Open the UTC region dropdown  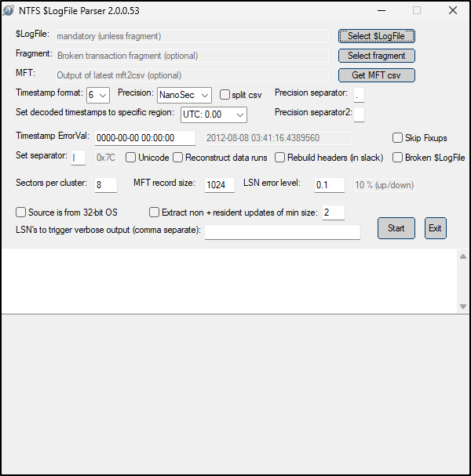click(x=214, y=114)
